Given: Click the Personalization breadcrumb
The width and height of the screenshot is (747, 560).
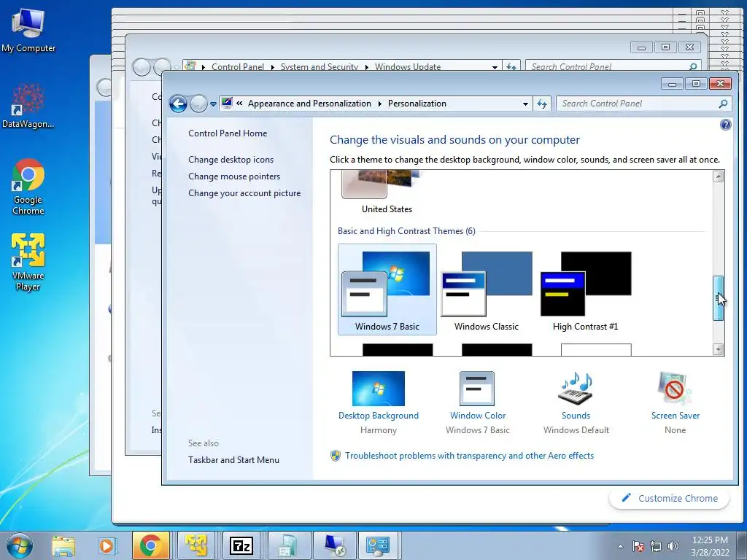Looking at the screenshot, I should 417,104.
